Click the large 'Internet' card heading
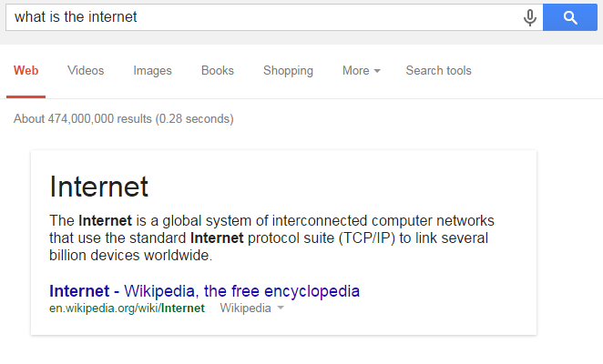Screen dimensions: 603x364 [99, 187]
